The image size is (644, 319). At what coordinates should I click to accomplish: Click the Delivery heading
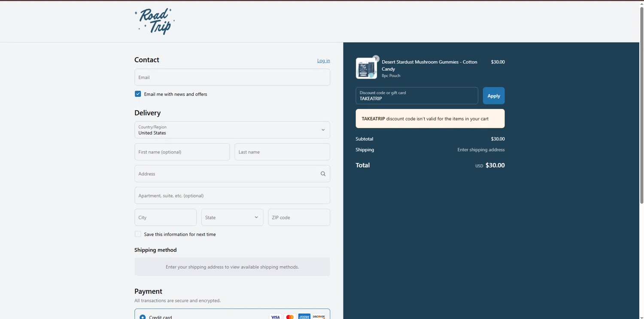point(147,113)
